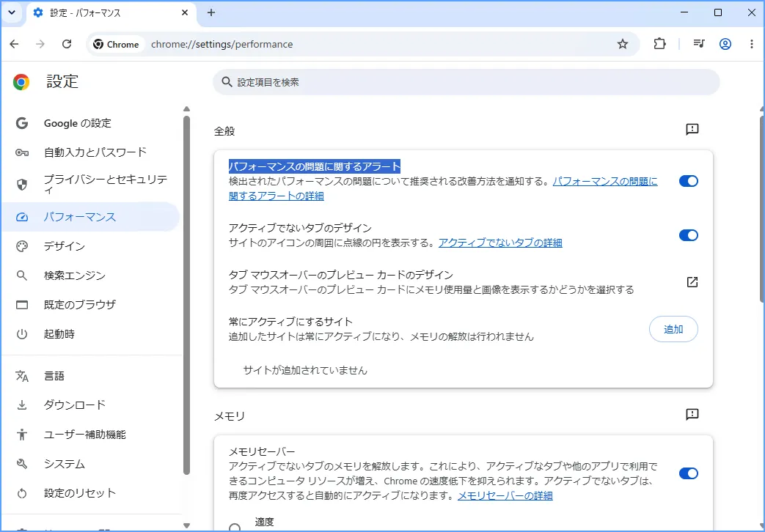The height and width of the screenshot is (532, 765).
Task: Click the accessibility person icon
Action: (x=22, y=434)
